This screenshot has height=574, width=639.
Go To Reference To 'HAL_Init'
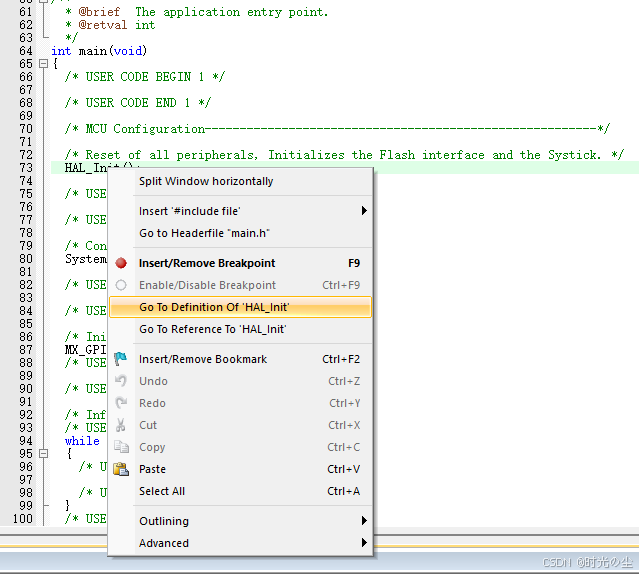click(x=240, y=329)
